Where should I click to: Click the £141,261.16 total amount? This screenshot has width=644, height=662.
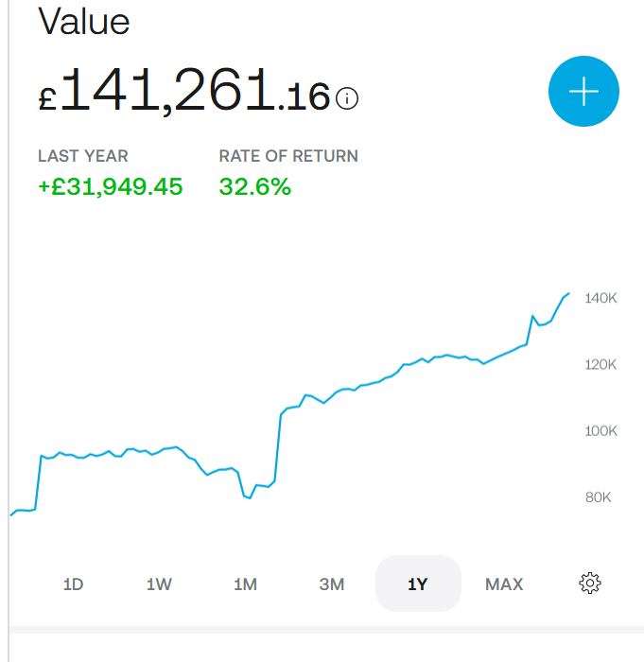(184, 93)
